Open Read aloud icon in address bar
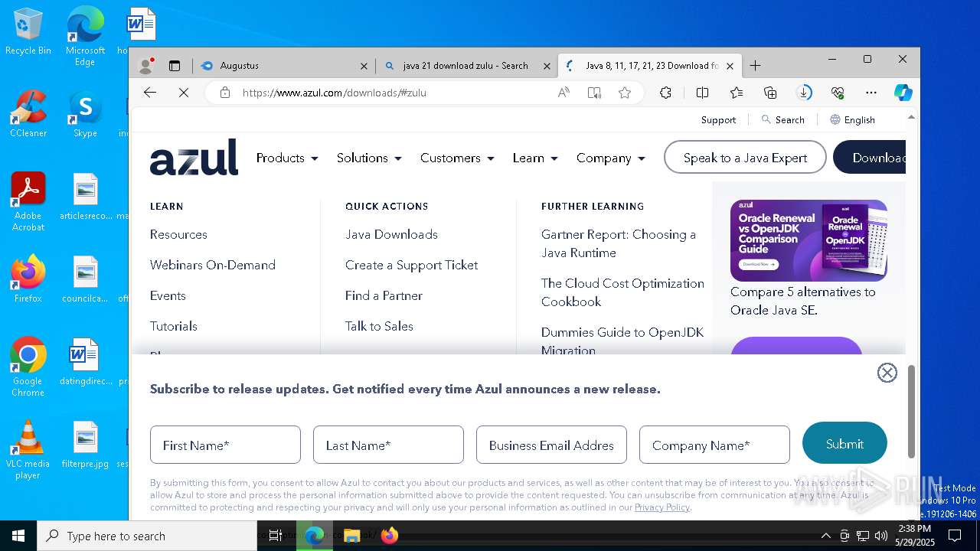Image resolution: width=980 pixels, height=551 pixels. click(563, 93)
